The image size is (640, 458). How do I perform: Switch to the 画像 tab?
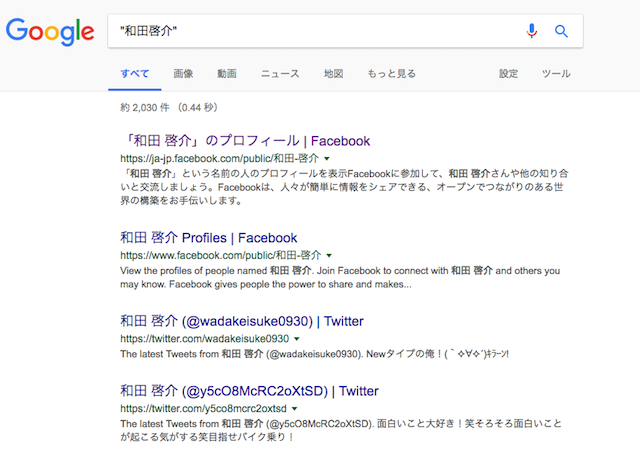click(183, 74)
